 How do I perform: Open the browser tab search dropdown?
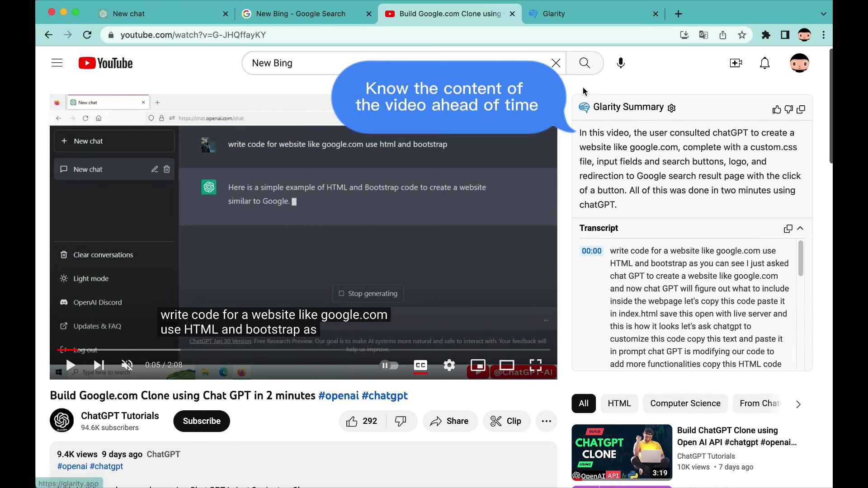[x=823, y=14]
